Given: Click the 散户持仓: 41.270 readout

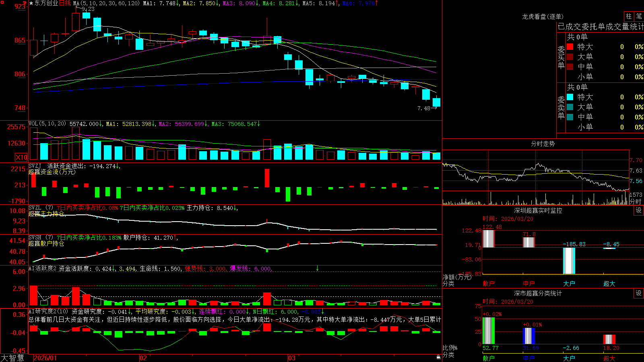Looking at the screenshot, I should [148, 238].
